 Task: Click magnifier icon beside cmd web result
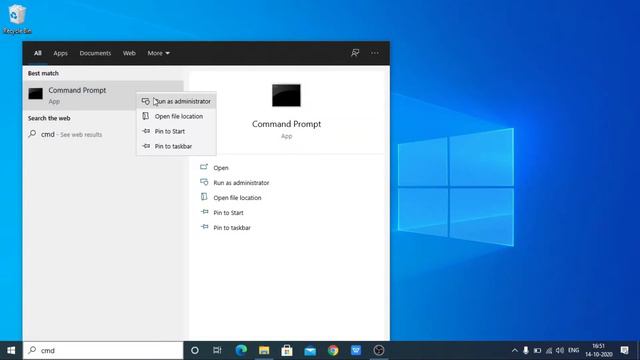pos(32,134)
